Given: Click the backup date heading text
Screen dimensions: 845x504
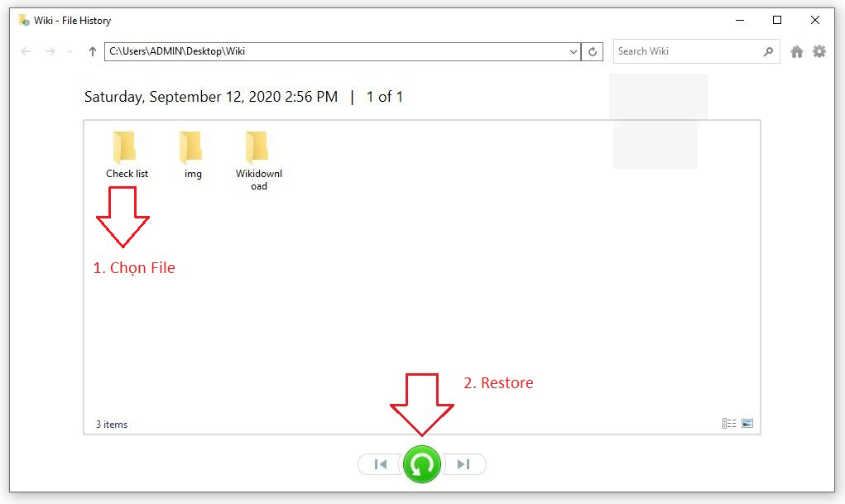Looking at the screenshot, I should [211, 97].
